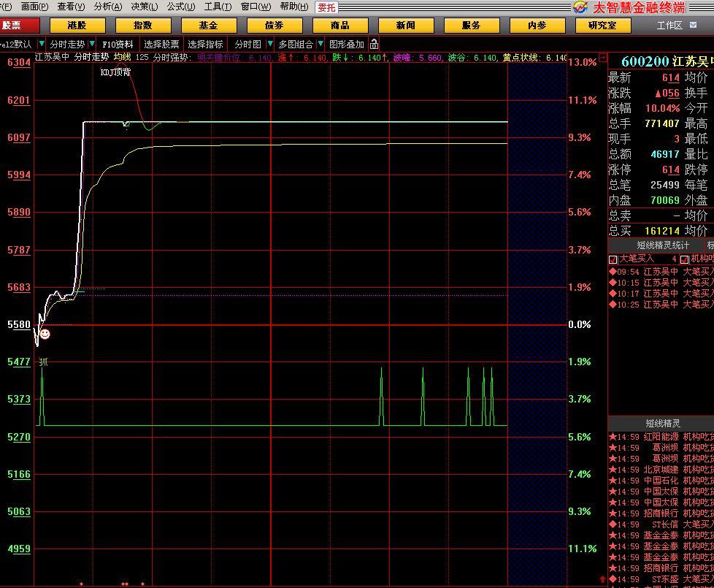Open the 查看(V) menu
Screen dimensions: 714x588
tap(71, 7)
